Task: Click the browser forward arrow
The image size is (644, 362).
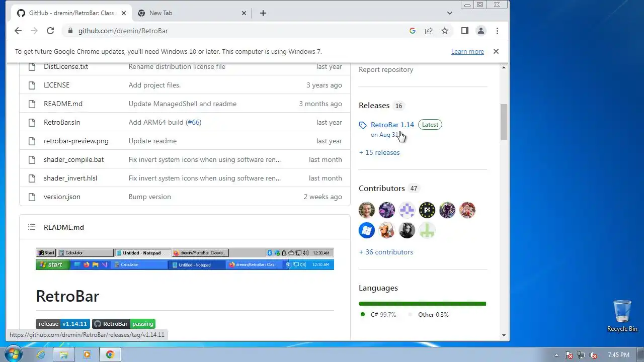Action: pyautogui.click(x=34, y=31)
